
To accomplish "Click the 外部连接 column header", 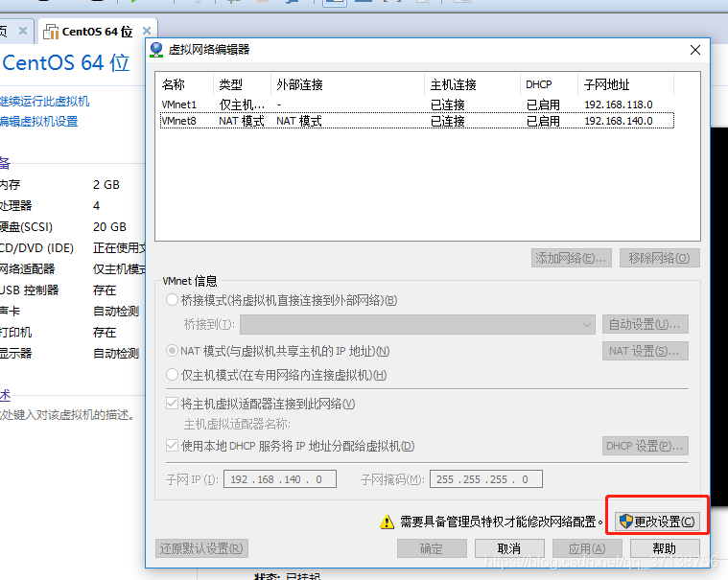I will (347, 84).
